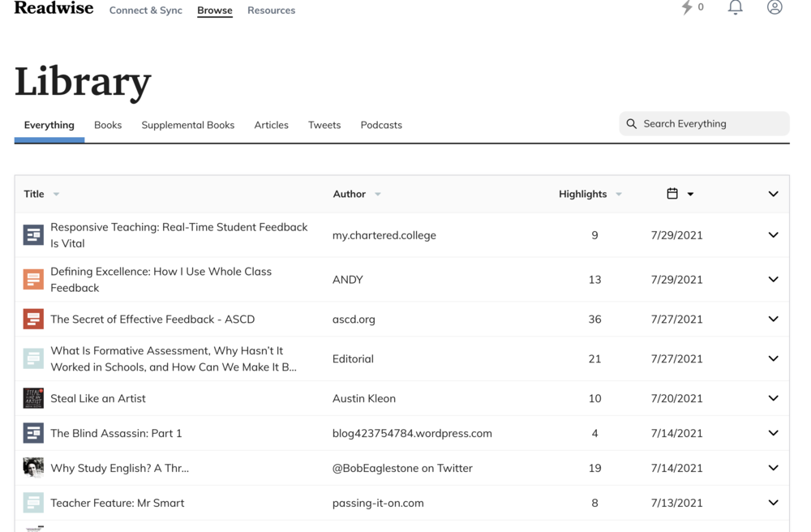This screenshot has width=811, height=532.
Task: Open Steal Like an Artist title
Action: coord(98,398)
